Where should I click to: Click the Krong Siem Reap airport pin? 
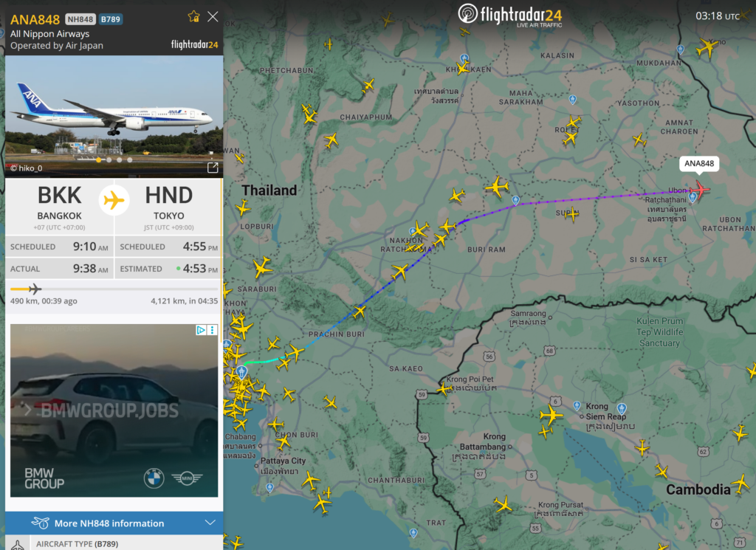point(622,408)
